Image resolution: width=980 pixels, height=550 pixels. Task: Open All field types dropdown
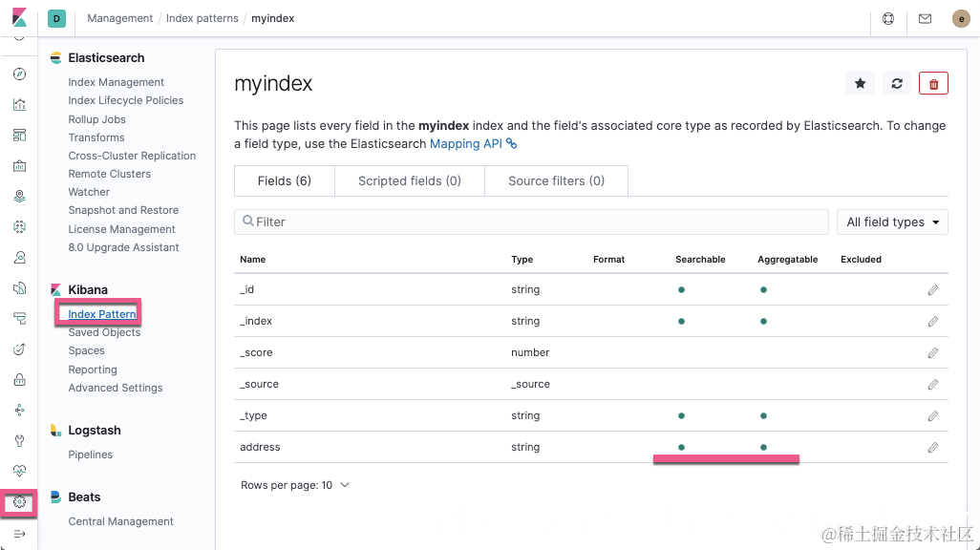892,222
